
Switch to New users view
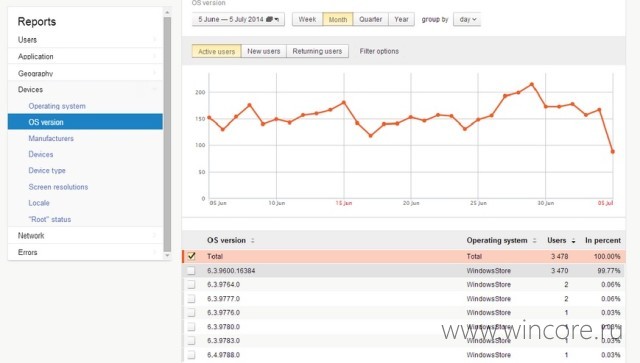[x=264, y=51]
